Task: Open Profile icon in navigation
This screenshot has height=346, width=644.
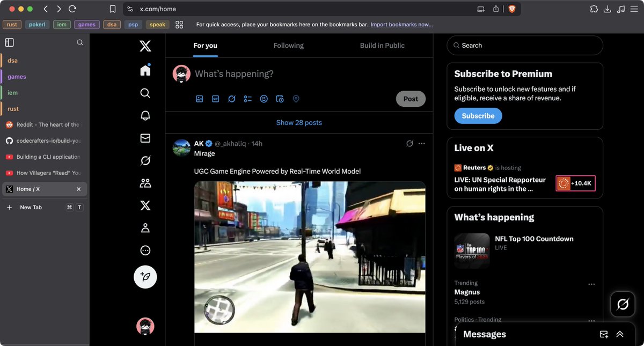Action: [145, 228]
